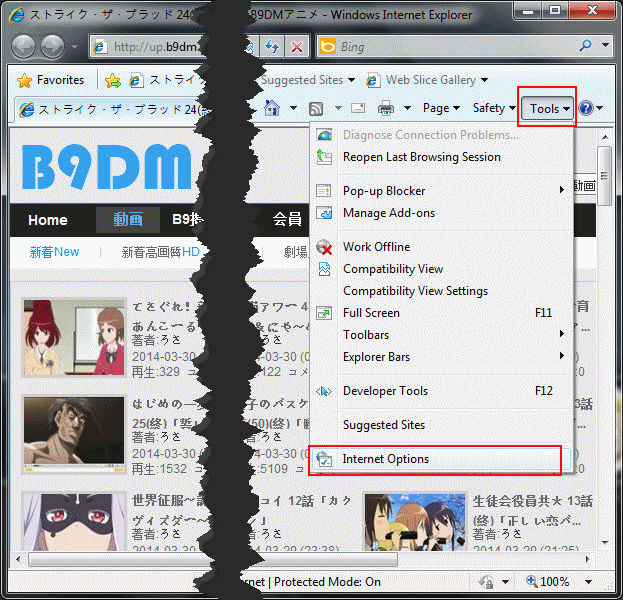Click the zoom level magnifier icon
The height and width of the screenshot is (600, 623).
click(532, 581)
